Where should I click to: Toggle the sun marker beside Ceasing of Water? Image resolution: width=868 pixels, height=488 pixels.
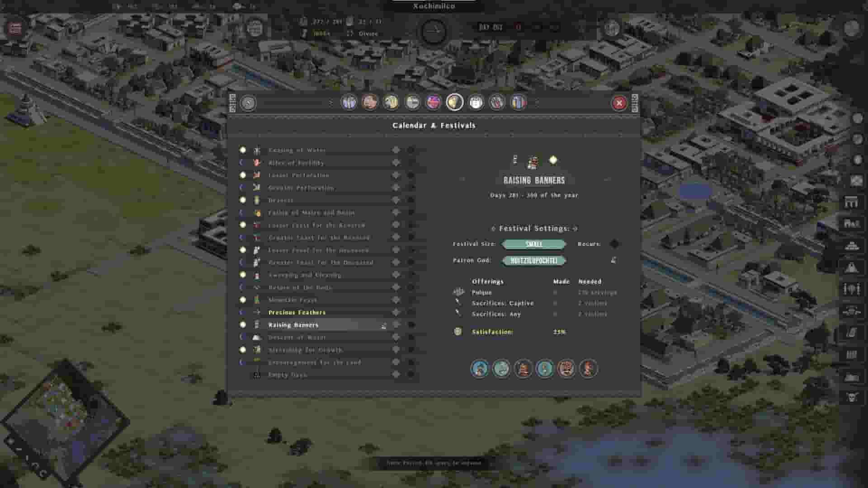point(243,149)
